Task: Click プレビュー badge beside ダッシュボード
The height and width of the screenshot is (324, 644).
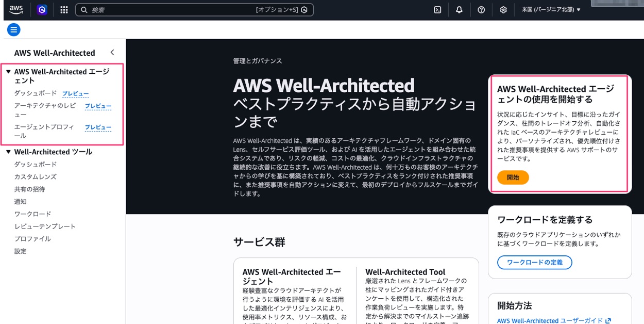Action: [75, 94]
